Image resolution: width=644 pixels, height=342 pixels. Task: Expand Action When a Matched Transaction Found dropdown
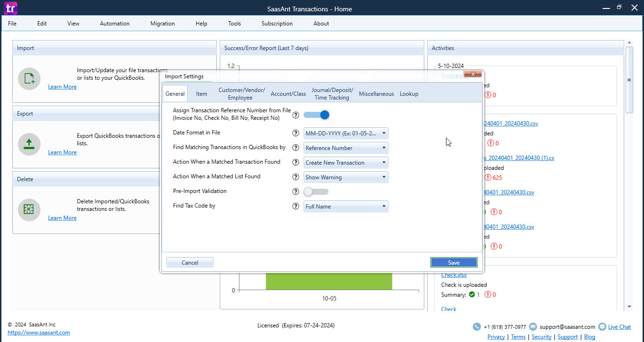pyautogui.click(x=346, y=162)
